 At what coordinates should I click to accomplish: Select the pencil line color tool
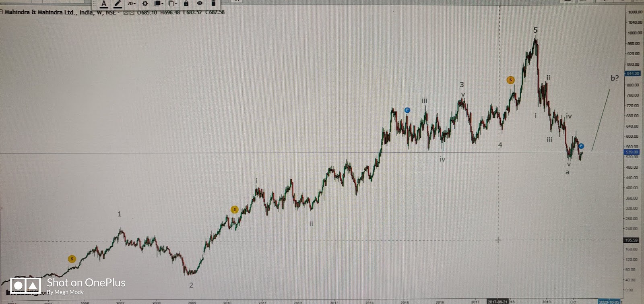[117, 4]
